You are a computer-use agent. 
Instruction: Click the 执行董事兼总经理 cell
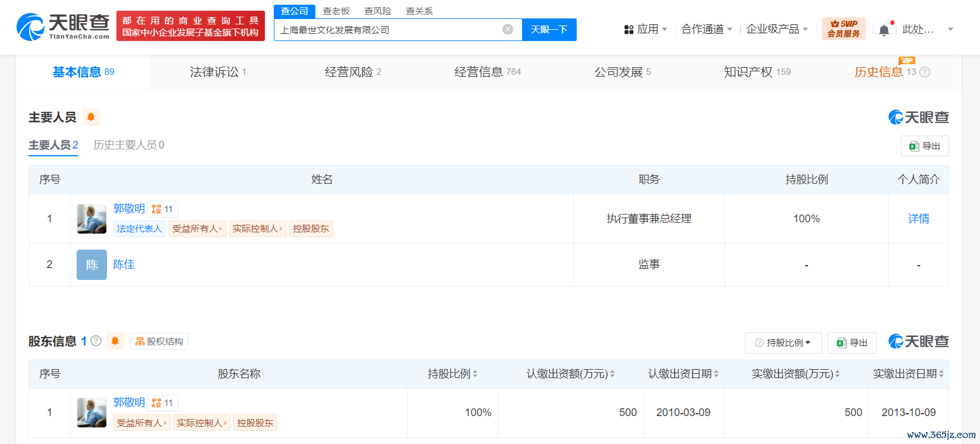coord(649,219)
